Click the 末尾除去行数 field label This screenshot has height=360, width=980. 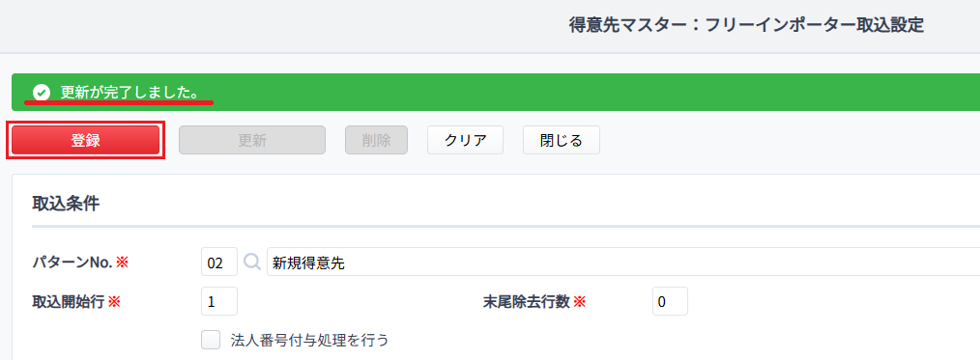[527, 302]
